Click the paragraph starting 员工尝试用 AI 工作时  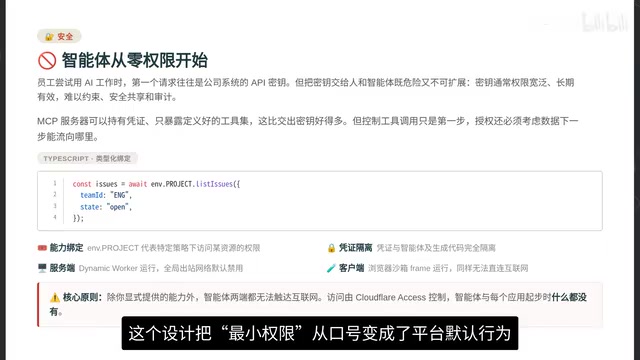pos(306,90)
